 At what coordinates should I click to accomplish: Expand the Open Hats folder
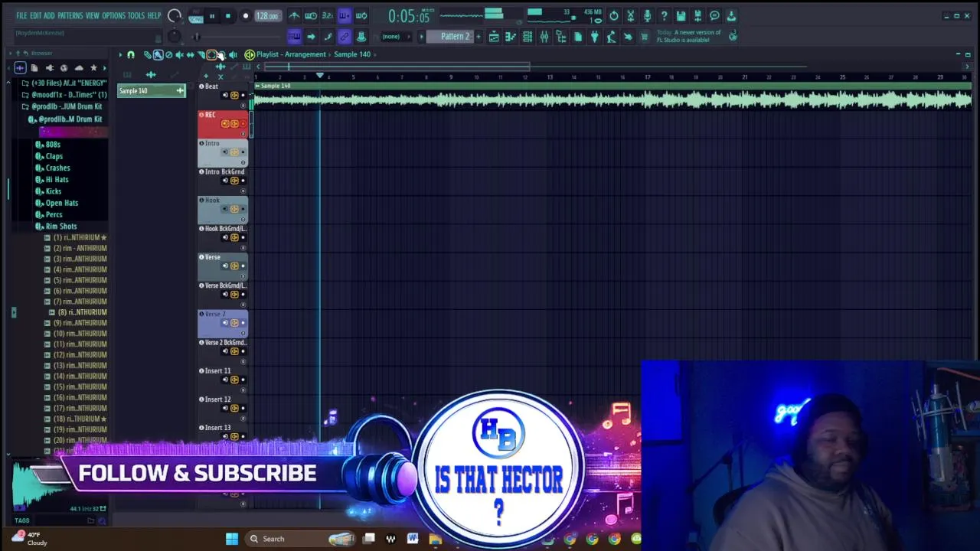pos(57,203)
